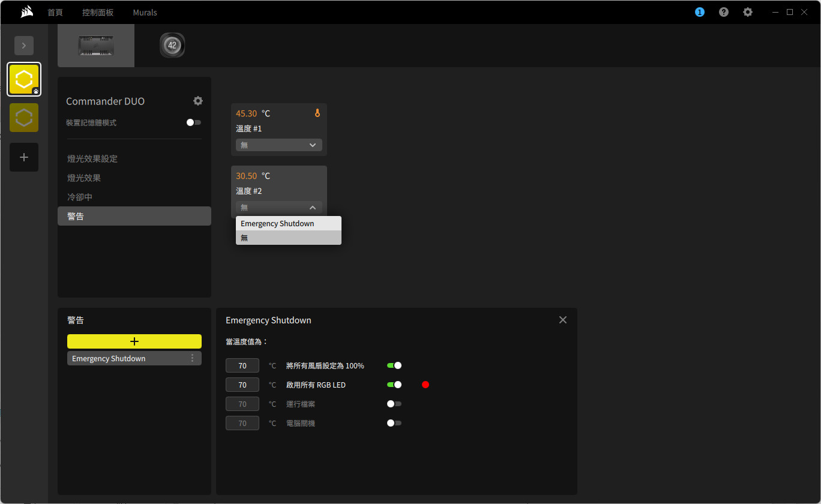Click the Corsair sails logo icon
This screenshot has width=821, height=504.
26,12
